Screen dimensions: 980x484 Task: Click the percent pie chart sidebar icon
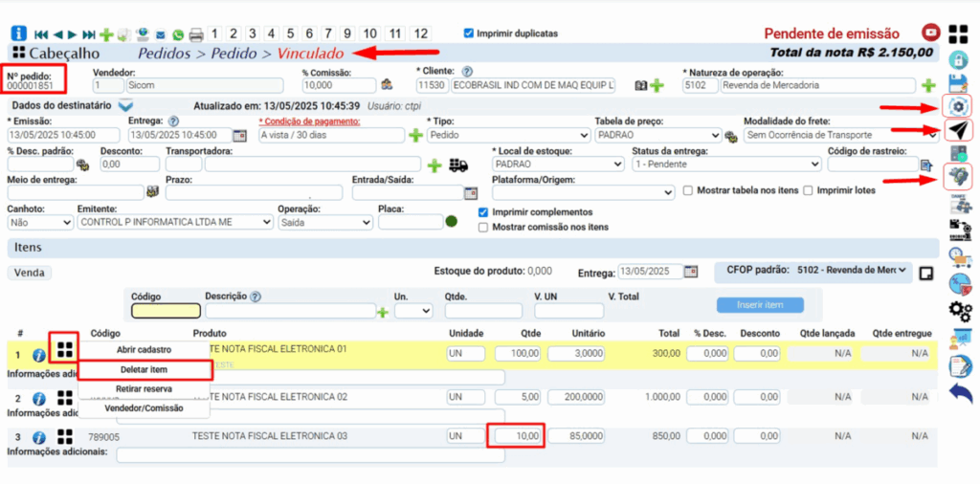coord(959,283)
